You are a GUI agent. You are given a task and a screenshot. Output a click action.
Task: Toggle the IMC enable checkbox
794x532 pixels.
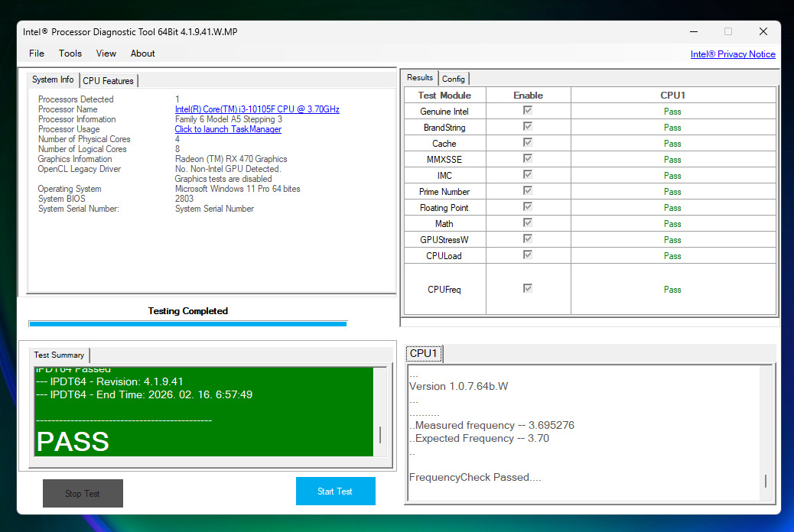point(528,174)
